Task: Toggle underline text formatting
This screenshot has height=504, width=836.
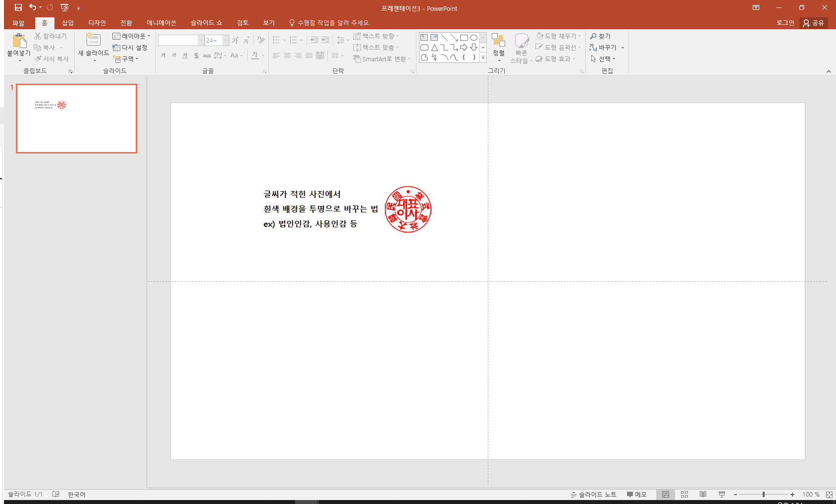Action: (185, 55)
